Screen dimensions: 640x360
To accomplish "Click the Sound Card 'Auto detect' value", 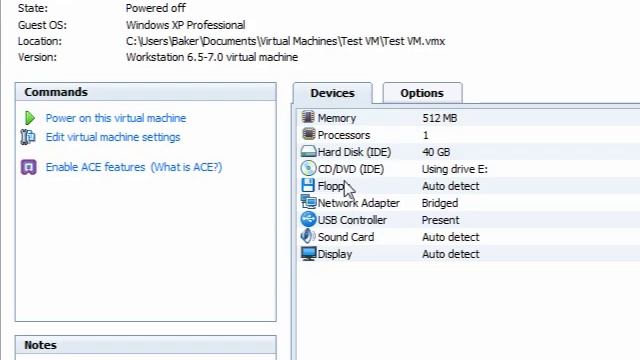I will pos(451,237).
